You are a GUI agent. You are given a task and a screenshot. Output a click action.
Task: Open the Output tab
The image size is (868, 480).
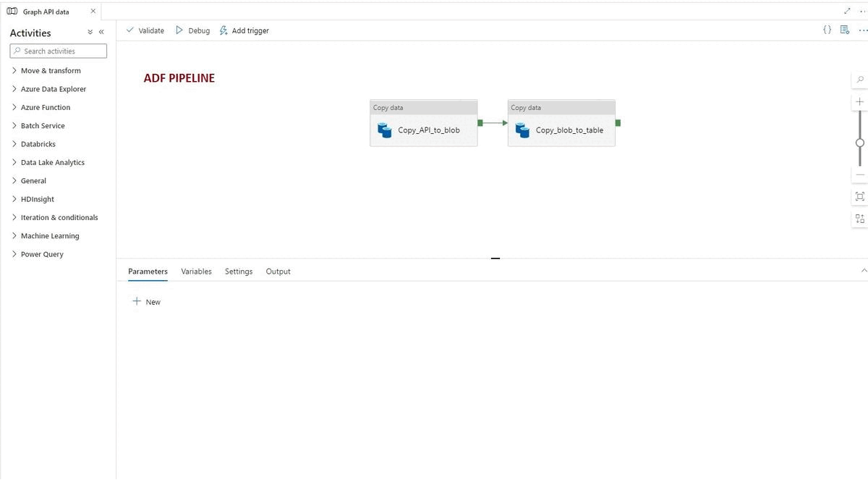coord(278,271)
